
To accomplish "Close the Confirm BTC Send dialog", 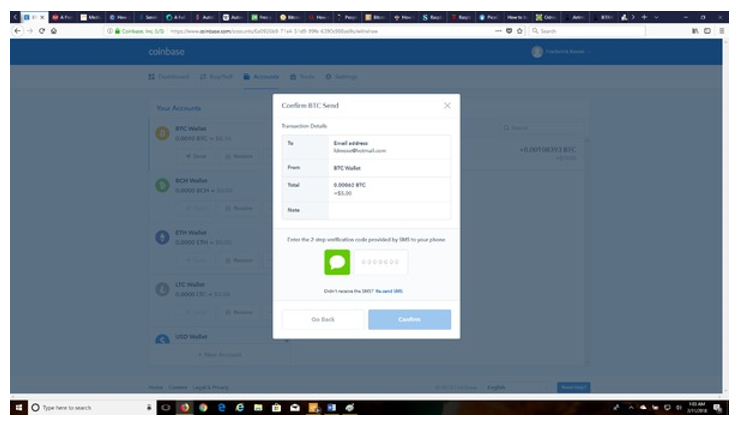I will coord(447,105).
